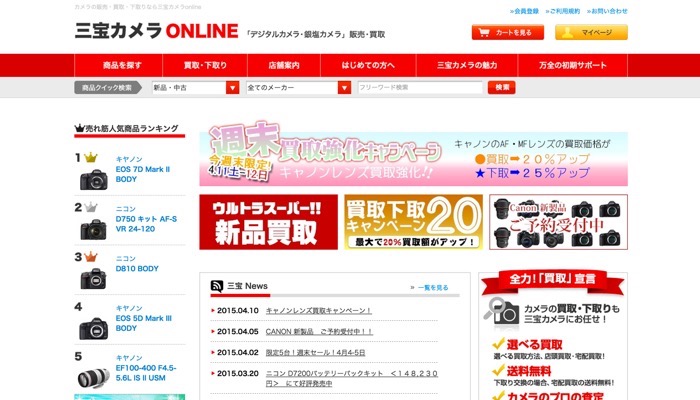Click the EOS 5D Mark III camera thumbnail
This screenshot has height=400, width=700.
94,329
